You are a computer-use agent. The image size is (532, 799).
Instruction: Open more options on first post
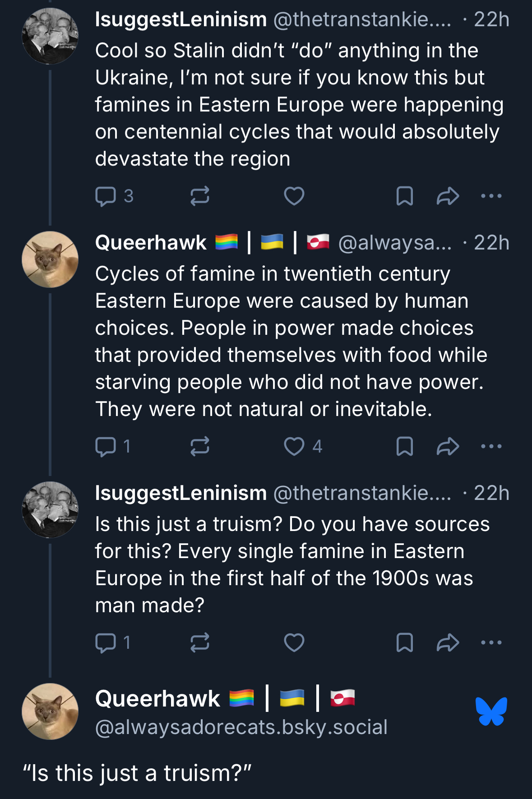pos(491,196)
